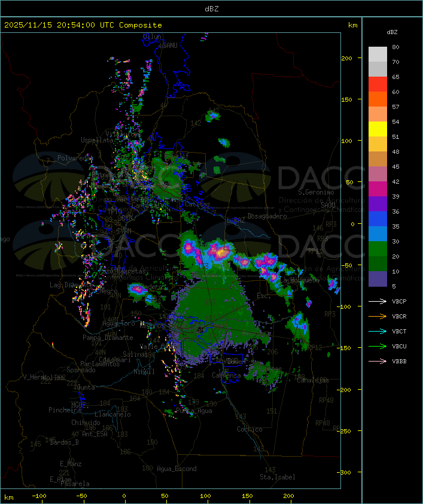Click the km unit label at top right
The width and height of the screenshot is (423, 504).
click(352, 25)
